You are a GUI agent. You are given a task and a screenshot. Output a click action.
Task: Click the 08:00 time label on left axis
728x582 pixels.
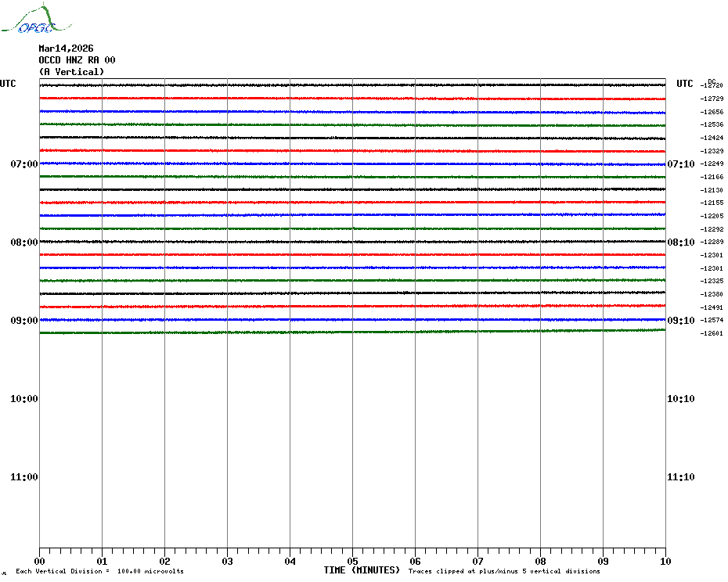(x=23, y=242)
